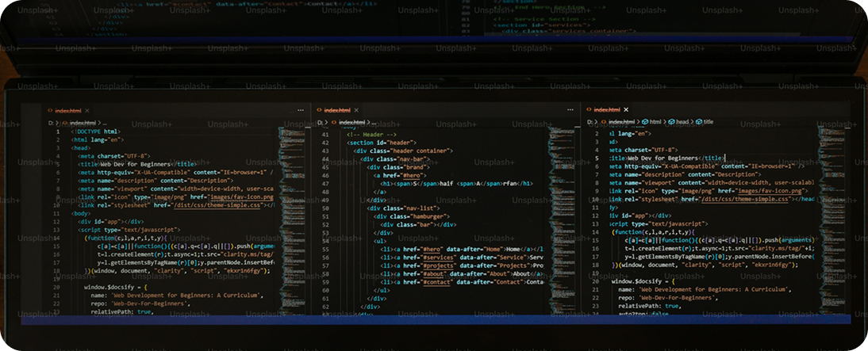Click the HTML file icon on the right tab
868x351 pixels.
(x=588, y=110)
